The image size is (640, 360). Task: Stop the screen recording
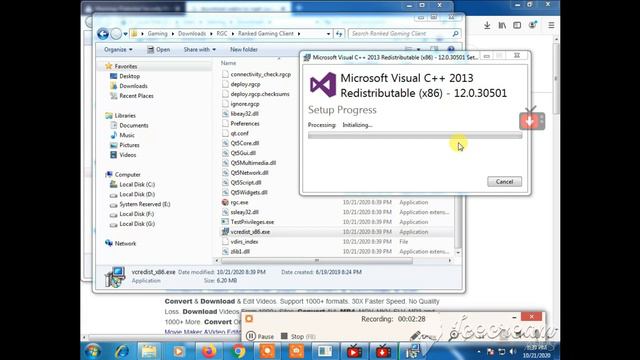tap(298, 336)
